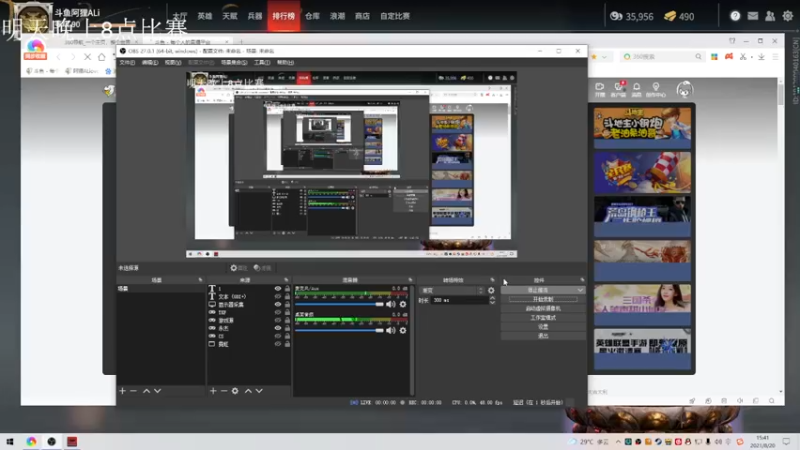Move the scene up in Scenes panel
The image size is (800, 450).
click(146, 391)
